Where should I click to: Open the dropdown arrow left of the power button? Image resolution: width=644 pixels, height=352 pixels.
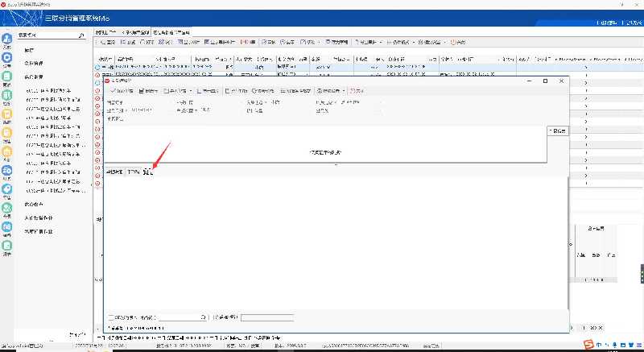pos(444,42)
